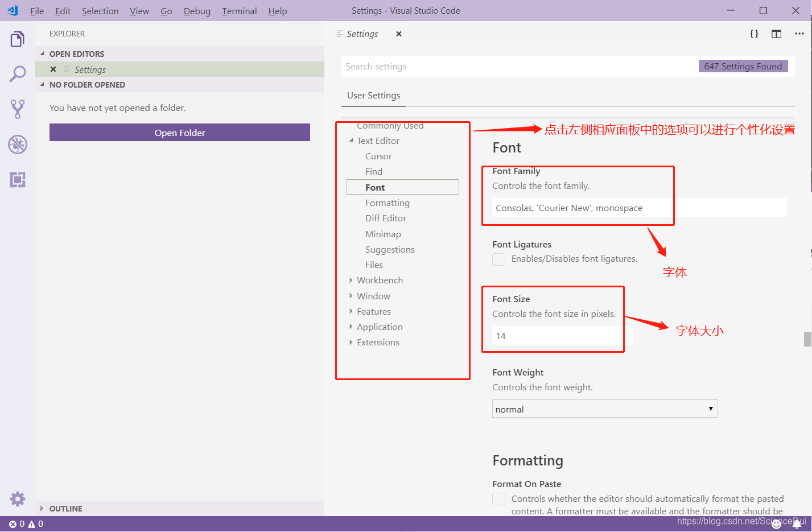Select Files in settings tree
This screenshot has height=532, width=812.
click(374, 265)
